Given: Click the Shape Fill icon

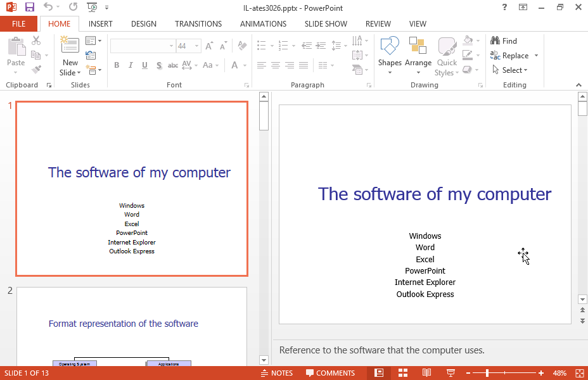Looking at the screenshot, I should tap(468, 40).
